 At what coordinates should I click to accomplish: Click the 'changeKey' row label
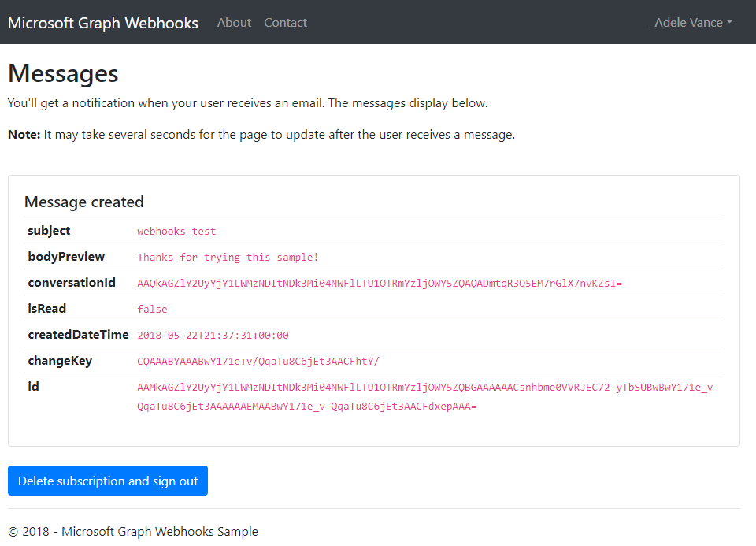pyautogui.click(x=60, y=361)
